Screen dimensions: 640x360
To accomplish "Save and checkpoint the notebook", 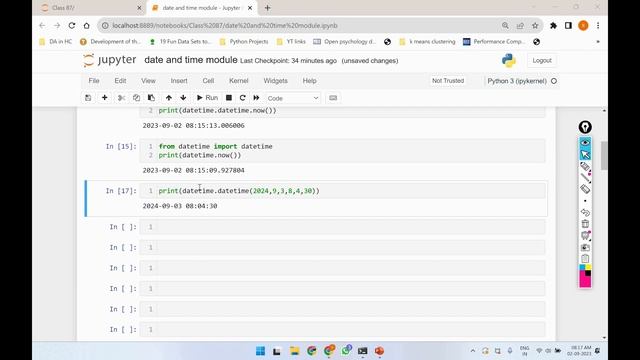I will [88, 98].
